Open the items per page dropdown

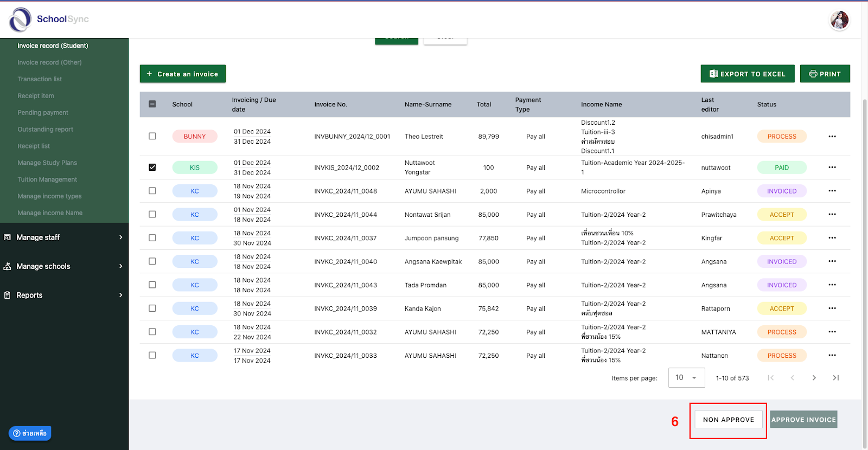(x=687, y=377)
